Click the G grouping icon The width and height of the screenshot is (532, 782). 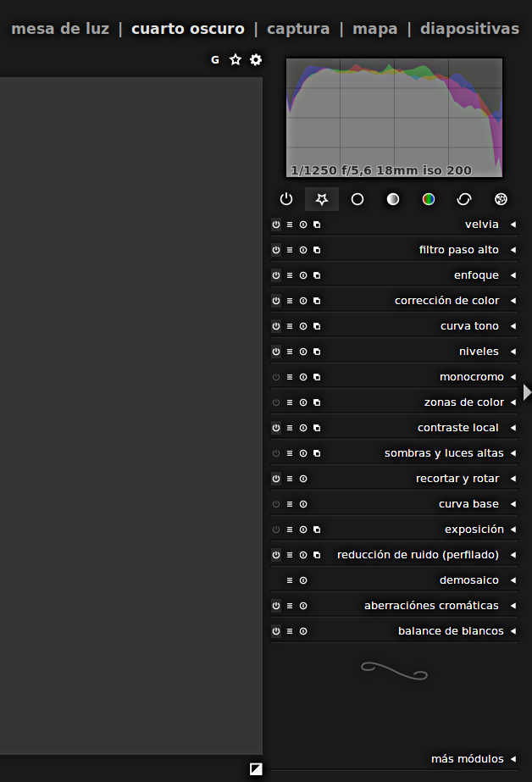(x=215, y=60)
